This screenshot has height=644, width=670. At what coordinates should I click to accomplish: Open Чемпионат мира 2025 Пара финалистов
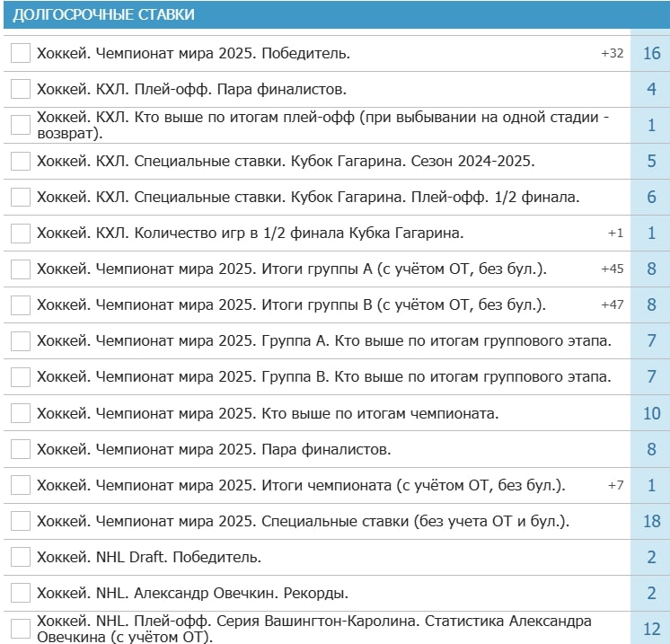[214, 449]
